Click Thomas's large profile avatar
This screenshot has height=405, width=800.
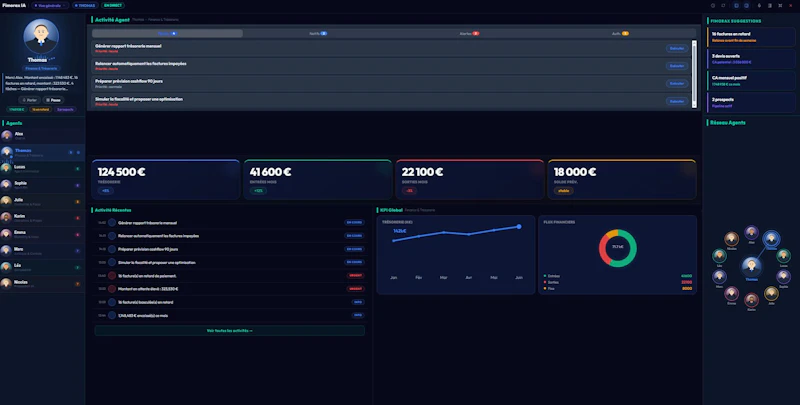tap(41, 36)
